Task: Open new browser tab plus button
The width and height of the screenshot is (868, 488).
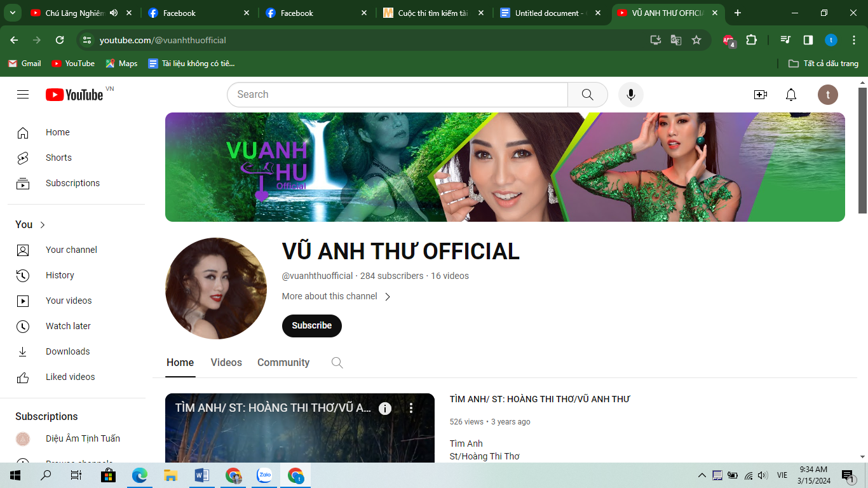Action: [738, 13]
